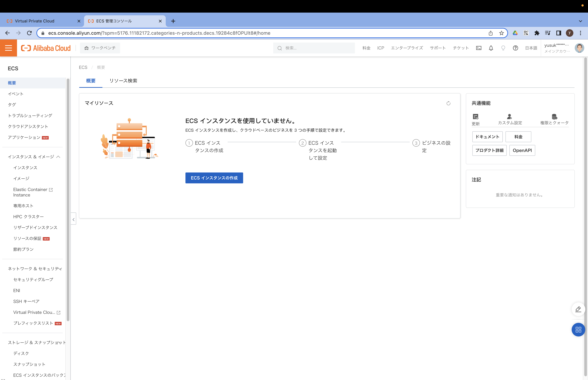Open the OpenAPI page

(x=522, y=150)
